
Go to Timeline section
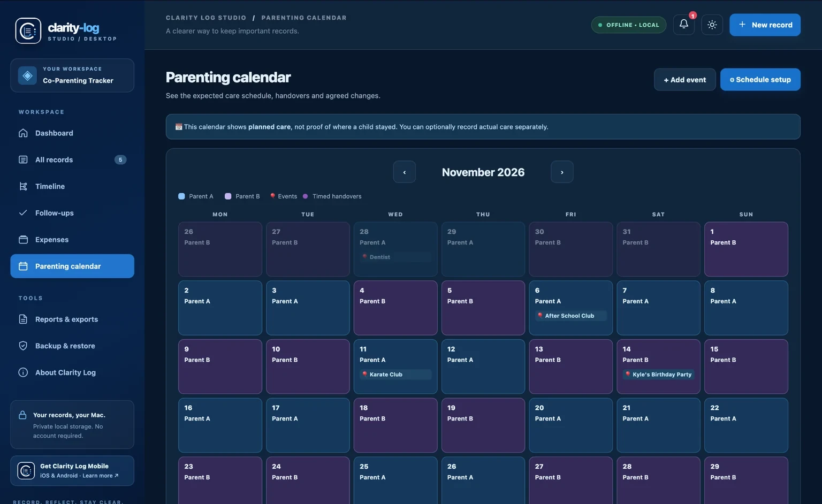(72, 186)
